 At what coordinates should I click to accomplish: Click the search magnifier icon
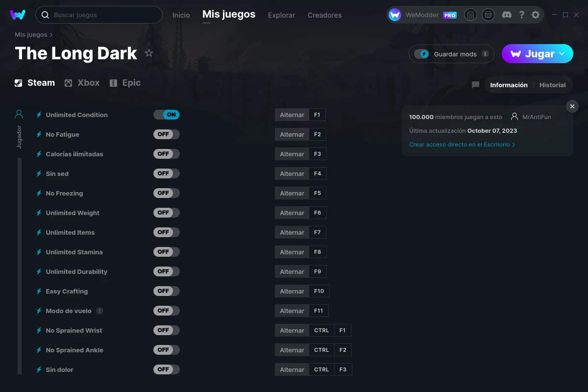45,15
